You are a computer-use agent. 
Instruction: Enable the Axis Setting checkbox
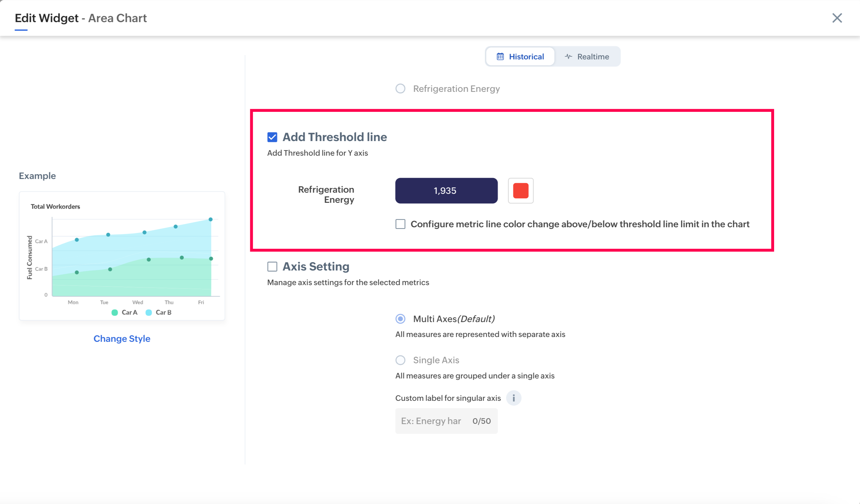272,267
